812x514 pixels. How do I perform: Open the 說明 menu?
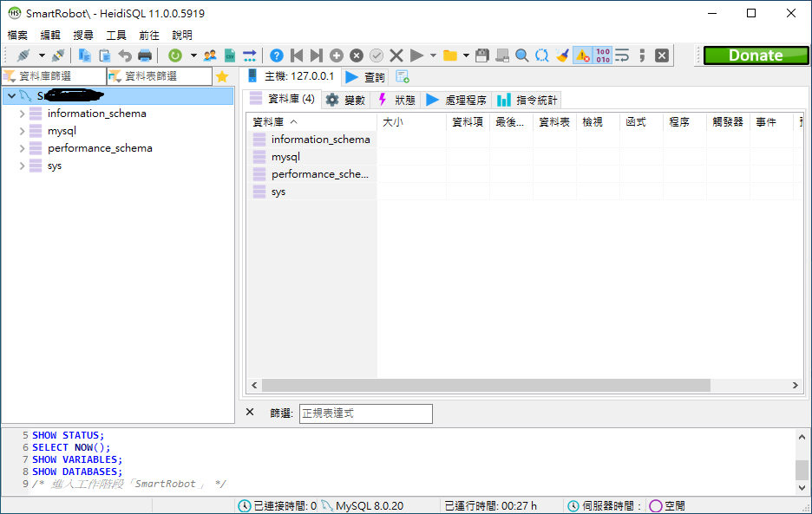click(182, 36)
